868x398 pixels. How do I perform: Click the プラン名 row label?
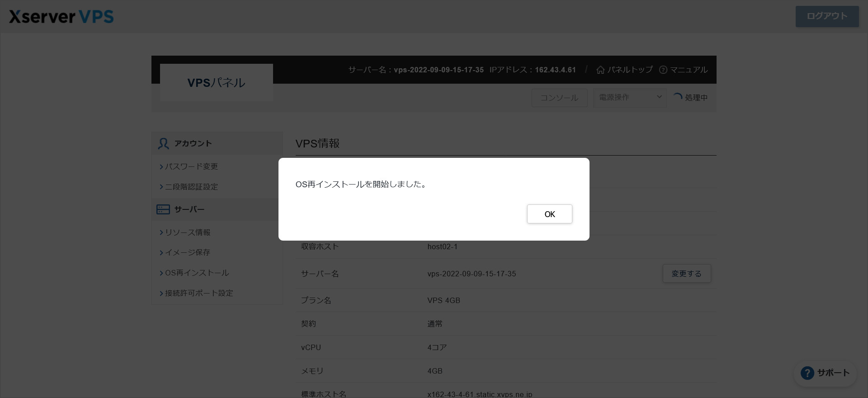[x=316, y=300]
